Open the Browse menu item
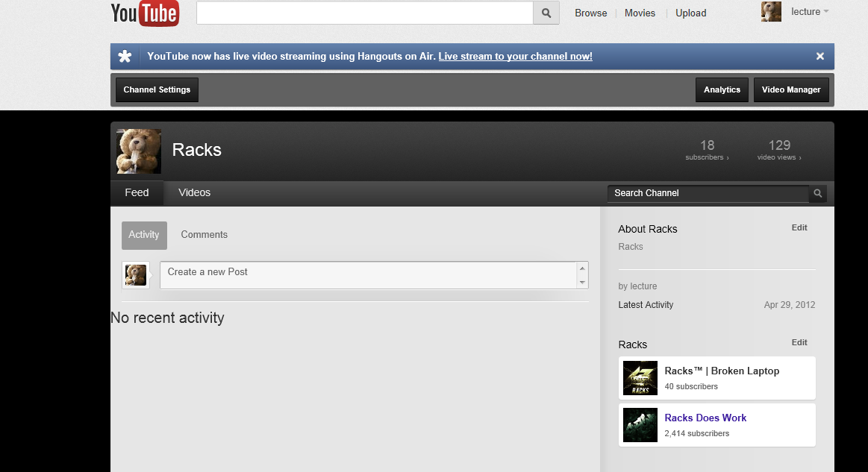 590,13
